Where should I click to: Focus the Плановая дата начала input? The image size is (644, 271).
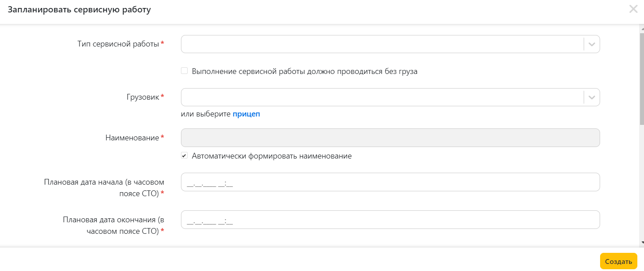390,182
